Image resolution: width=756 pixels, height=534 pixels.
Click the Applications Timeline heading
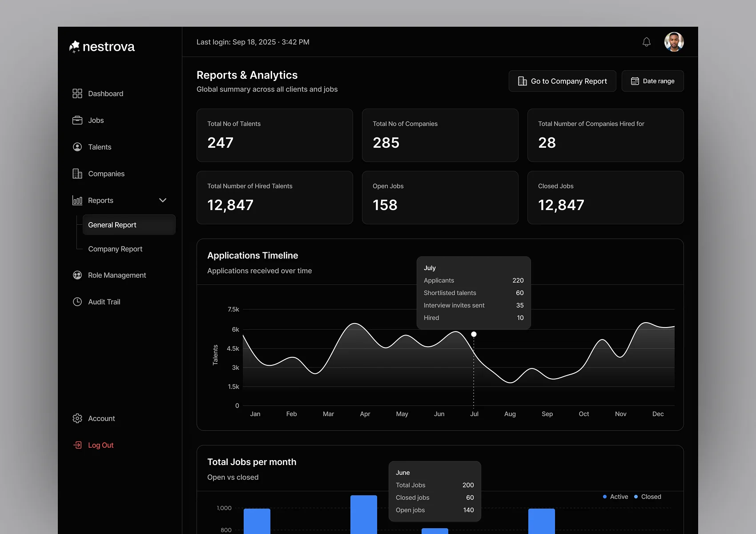[253, 255]
